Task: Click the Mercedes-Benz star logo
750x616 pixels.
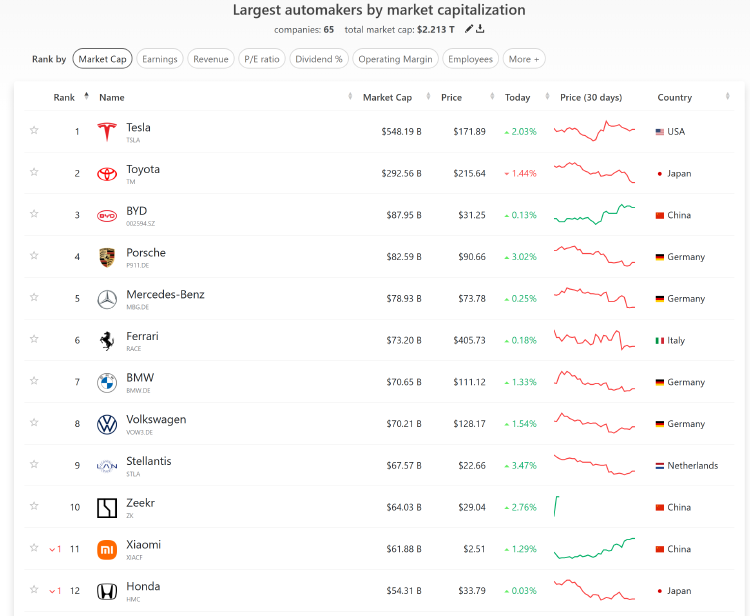Action: coord(107,299)
